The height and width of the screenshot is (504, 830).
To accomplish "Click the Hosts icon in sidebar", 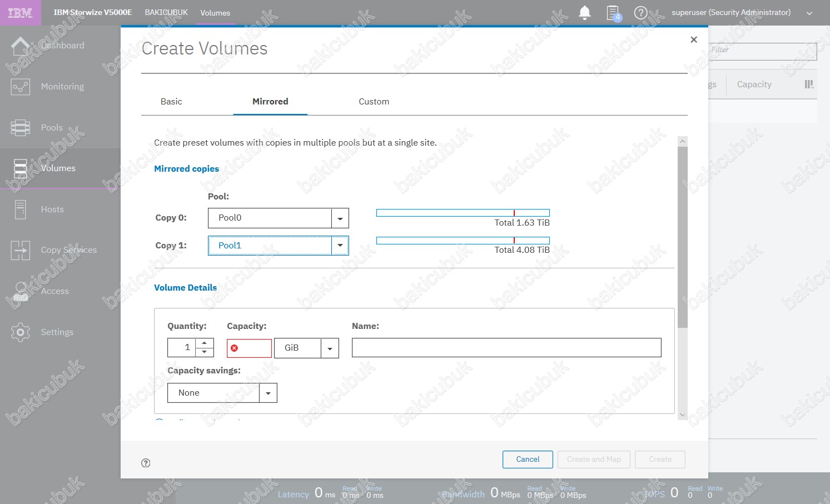I will click(x=21, y=209).
